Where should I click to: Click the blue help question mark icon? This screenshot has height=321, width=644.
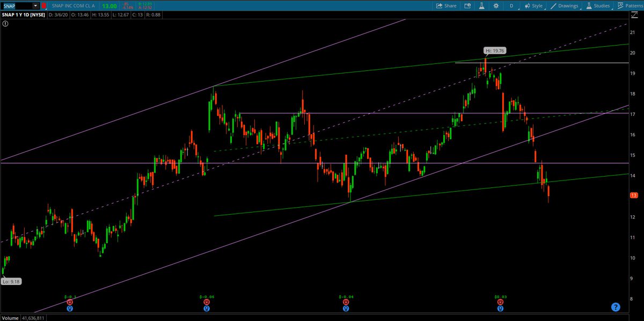click(x=616, y=307)
